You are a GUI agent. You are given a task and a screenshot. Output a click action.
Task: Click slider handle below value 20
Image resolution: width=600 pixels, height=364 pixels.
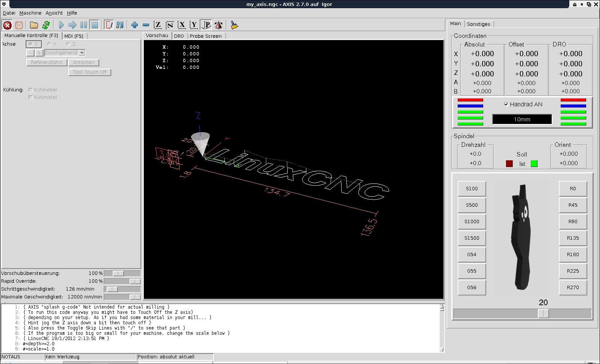[543, 314]
